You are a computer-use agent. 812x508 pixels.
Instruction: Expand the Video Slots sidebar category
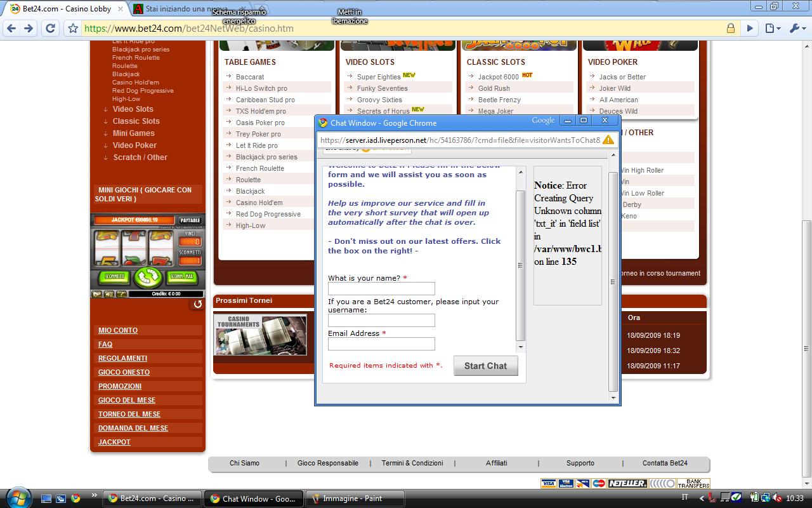tap(133, 109)
